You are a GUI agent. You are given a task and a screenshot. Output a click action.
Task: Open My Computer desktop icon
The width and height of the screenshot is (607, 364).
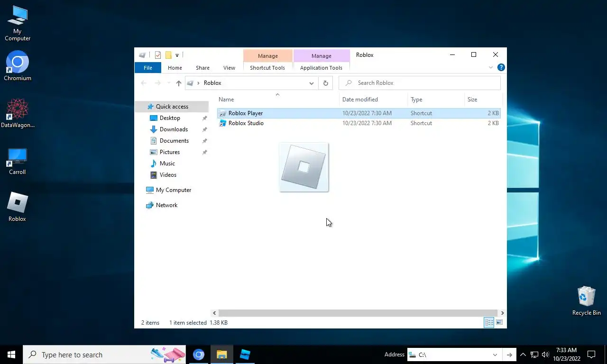[x=18, y=23]
